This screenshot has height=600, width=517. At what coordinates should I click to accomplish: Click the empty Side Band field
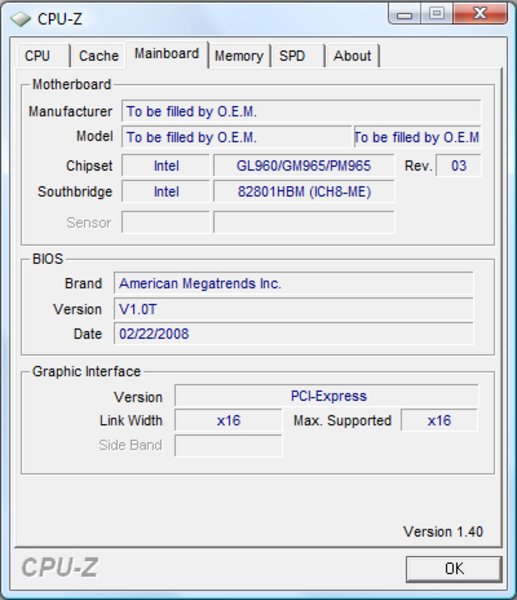228,445
